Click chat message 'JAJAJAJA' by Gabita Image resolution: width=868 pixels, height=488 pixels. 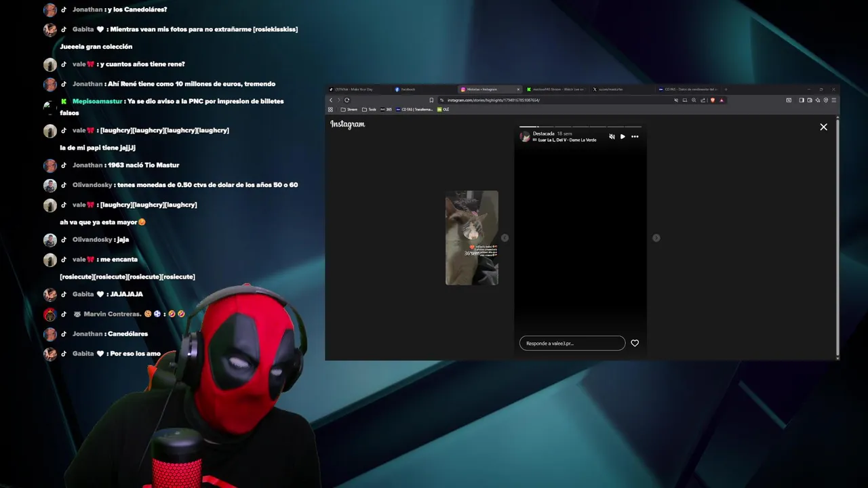point(127,294)
